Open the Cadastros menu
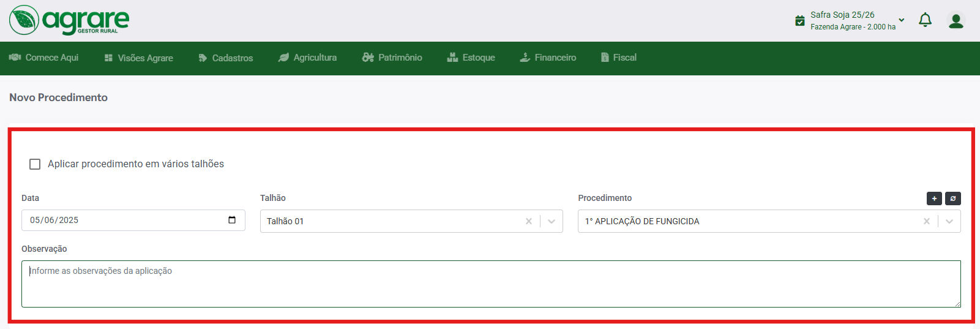Viewport: 980px width, 329px height. (225, 58)
